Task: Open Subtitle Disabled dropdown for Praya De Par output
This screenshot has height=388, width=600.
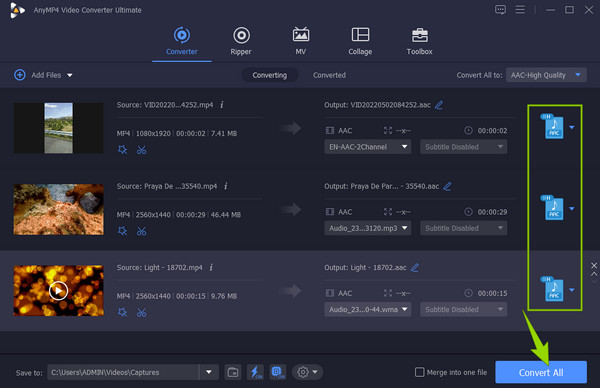Action: [463, 228]
